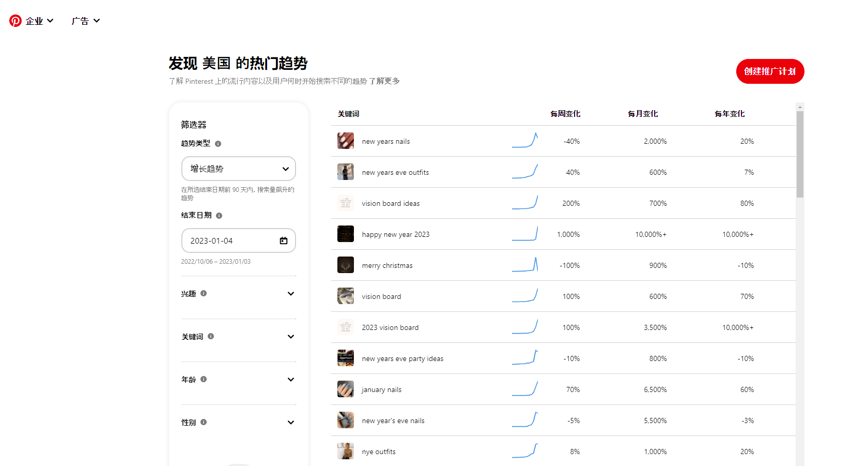Open the calendar icon in date field
The image size is (868, 466).
[x=284, y=240]
